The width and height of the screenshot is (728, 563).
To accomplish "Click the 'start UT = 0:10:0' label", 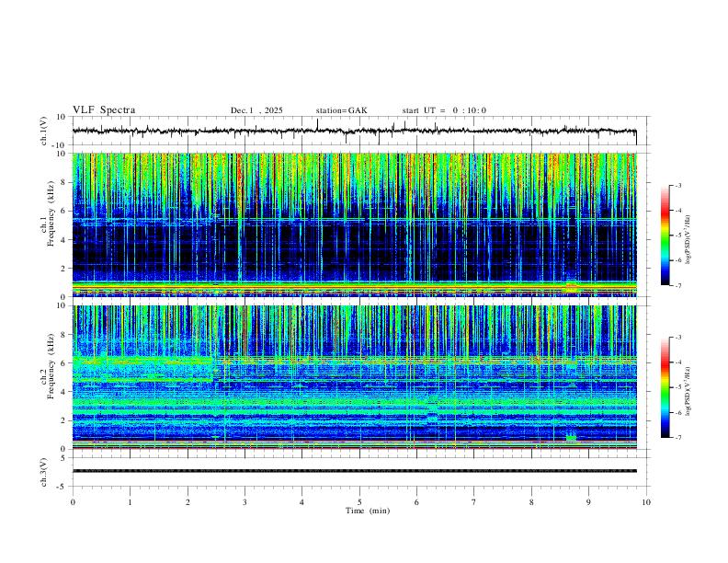I will point(444,110).
